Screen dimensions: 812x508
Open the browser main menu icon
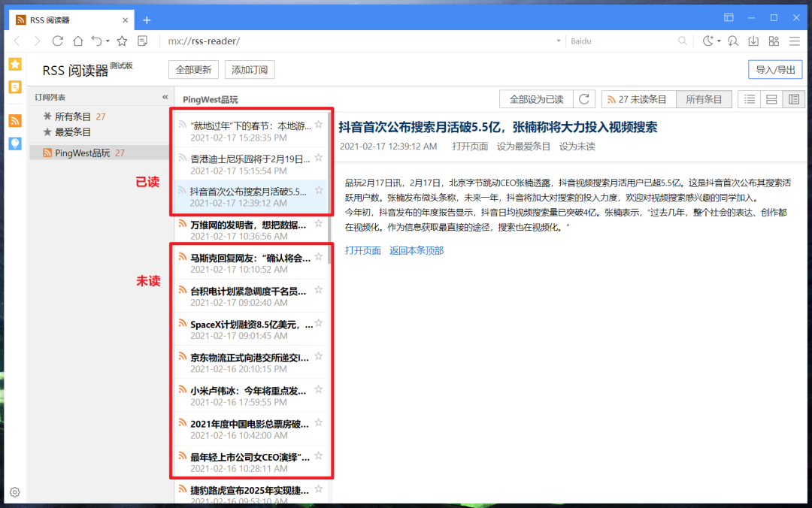[795, 41]
